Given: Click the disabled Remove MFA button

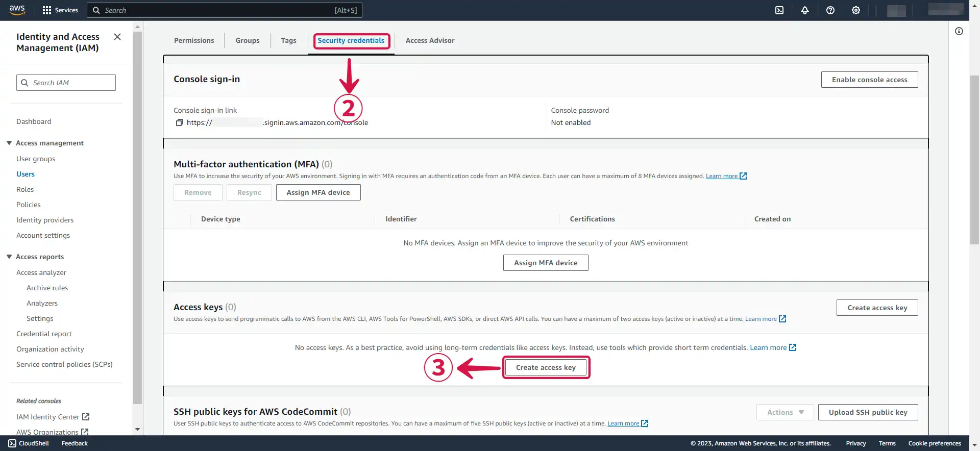Looking at the screenshot, I should pos(198,192).
